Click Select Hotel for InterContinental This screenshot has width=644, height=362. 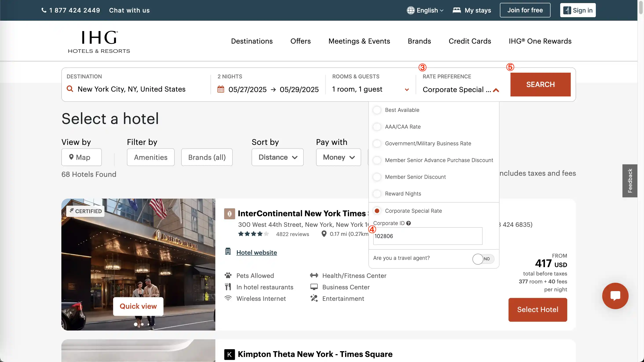[x=538, y=310]
